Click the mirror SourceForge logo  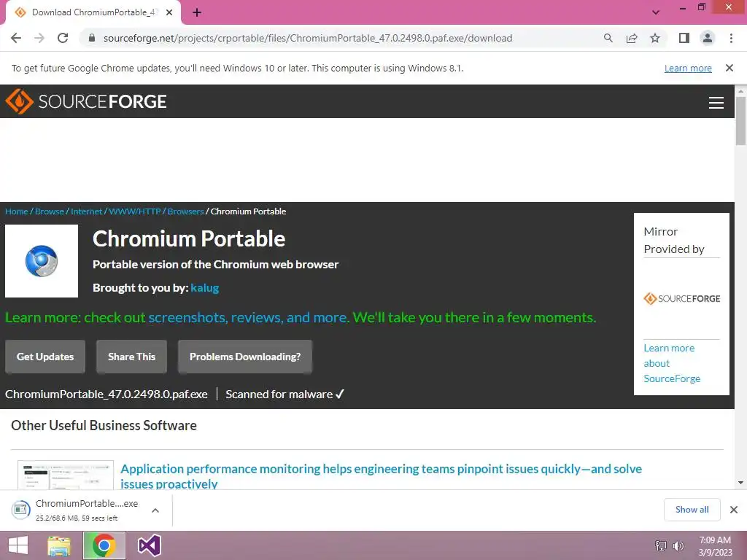pyautogui.click(x=682, y=298)
